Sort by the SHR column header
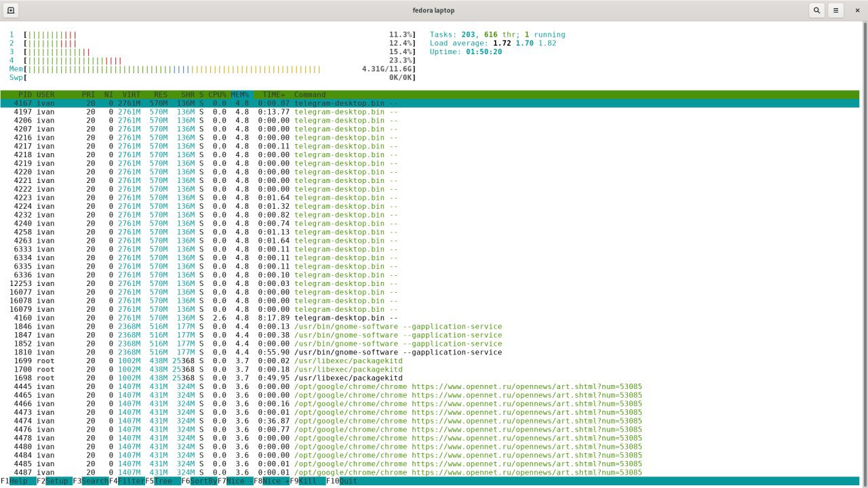This screenshot has width=868, height=488. click(188, 95)
